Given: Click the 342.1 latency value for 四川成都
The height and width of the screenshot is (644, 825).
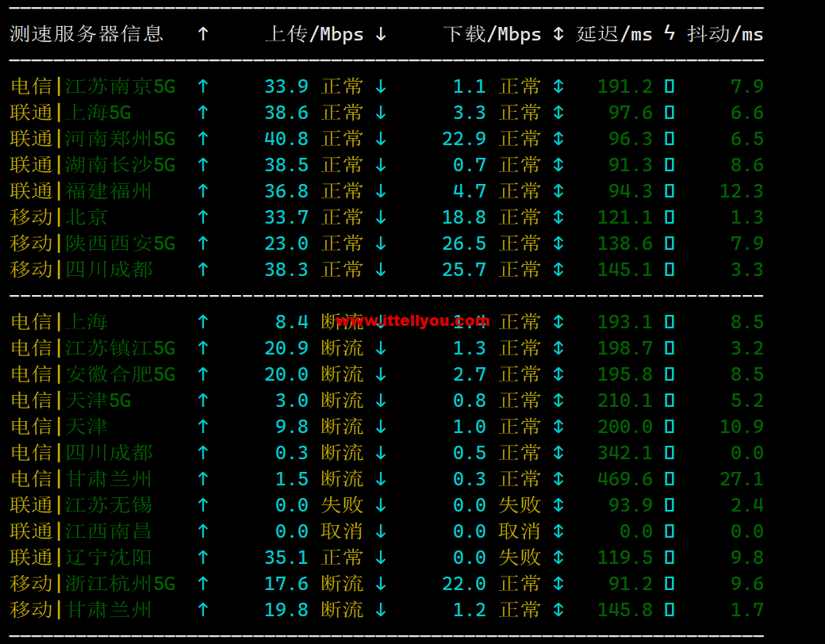Looking at the screenshot, I should tap(625, 453).
